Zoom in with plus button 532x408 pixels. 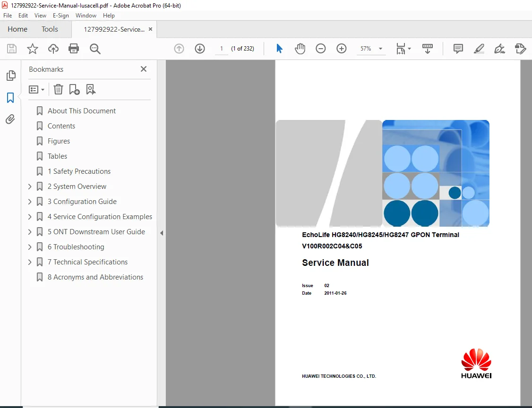341,49
